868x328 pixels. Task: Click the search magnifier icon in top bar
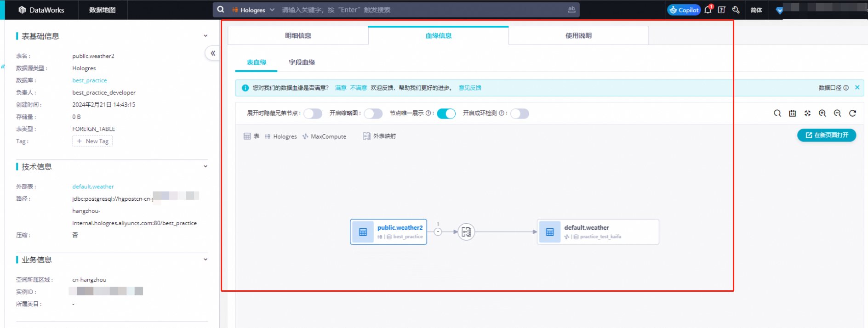tap(221, 10)
